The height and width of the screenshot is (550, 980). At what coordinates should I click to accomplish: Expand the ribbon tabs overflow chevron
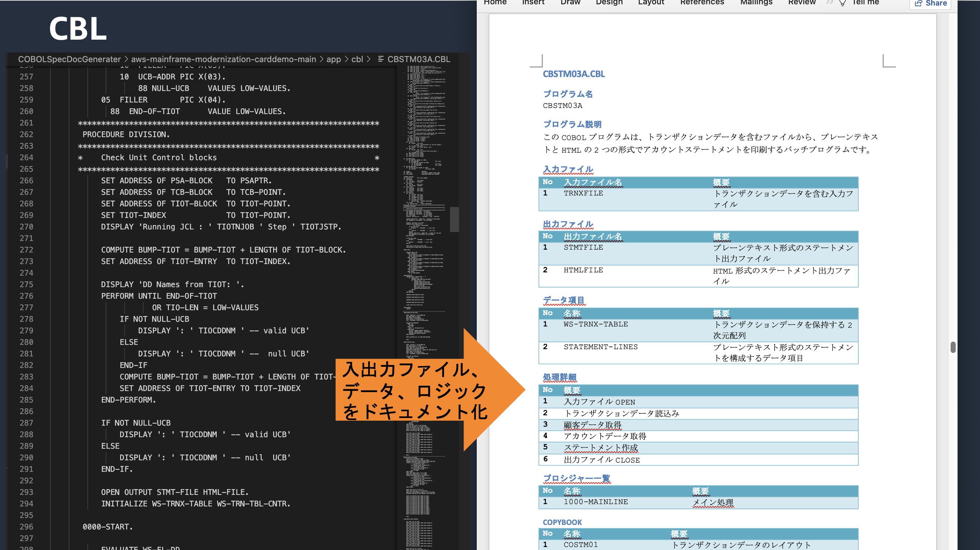[829, 2]
